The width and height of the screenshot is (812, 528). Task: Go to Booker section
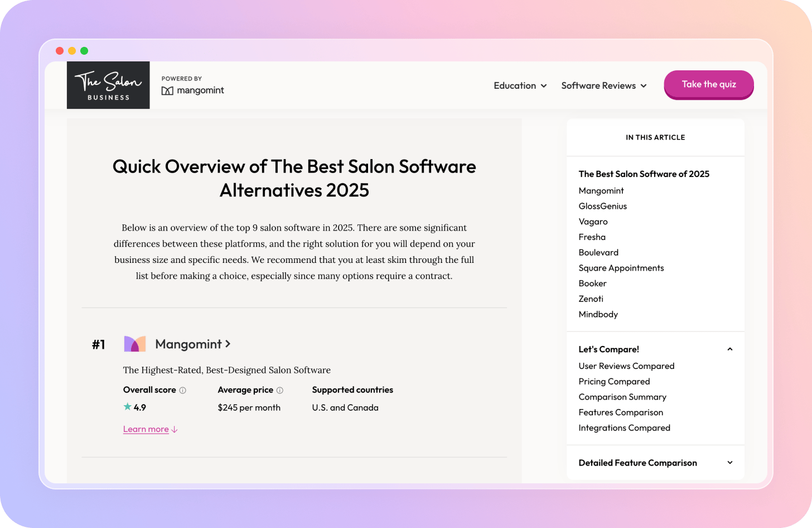[592, 284]
